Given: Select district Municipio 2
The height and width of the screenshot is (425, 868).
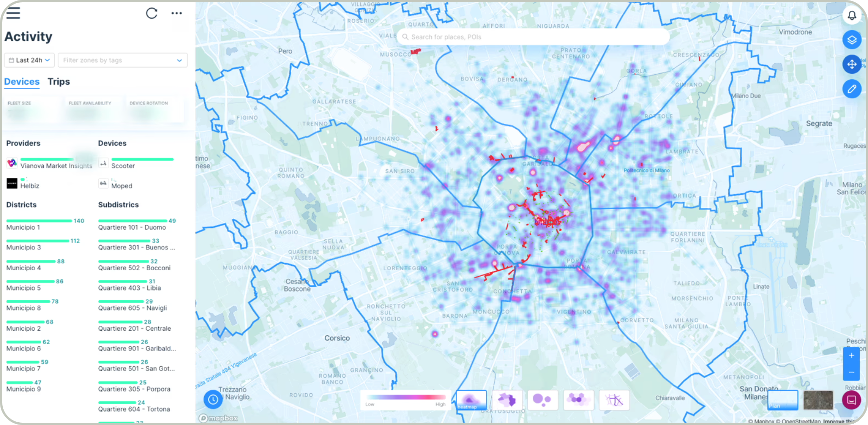Looking at the screenshot, I should (x=30, y=325).
